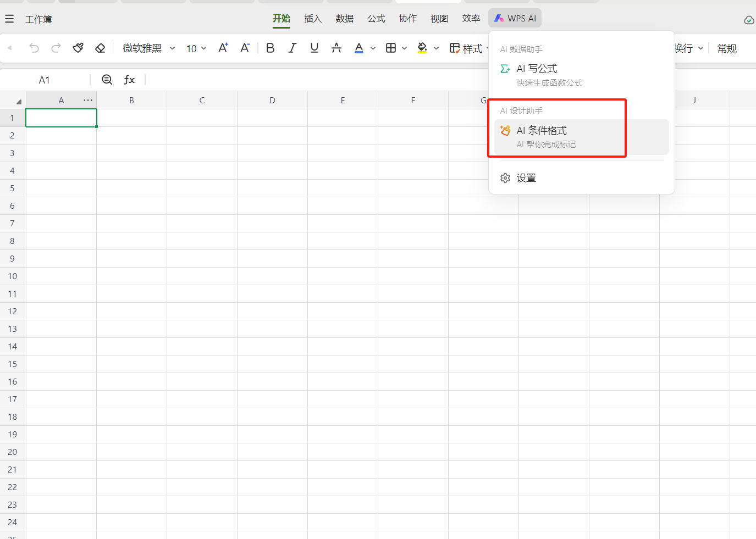Image resolution: width=756 pixels, height=539 pixels.
Task: Select AI 条件格式 menu entry
Action: coord(581,137)
